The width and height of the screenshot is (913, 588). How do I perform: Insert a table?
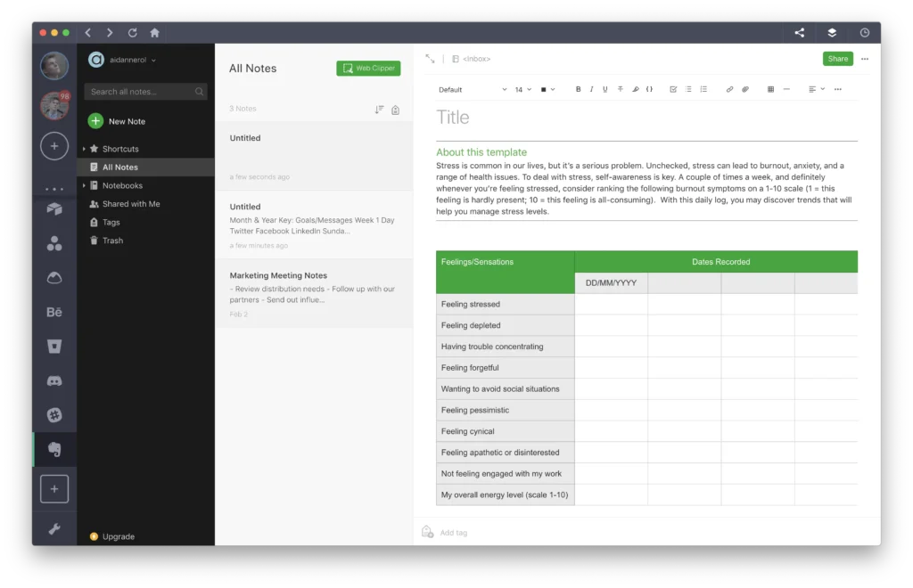[770, 90]
